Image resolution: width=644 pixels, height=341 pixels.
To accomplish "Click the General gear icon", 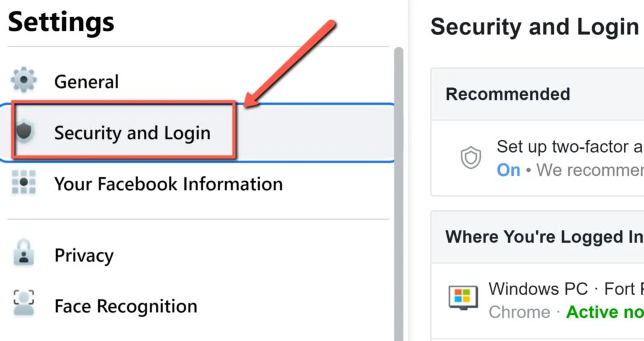I will pyautogui.click(x=24, y=80).
